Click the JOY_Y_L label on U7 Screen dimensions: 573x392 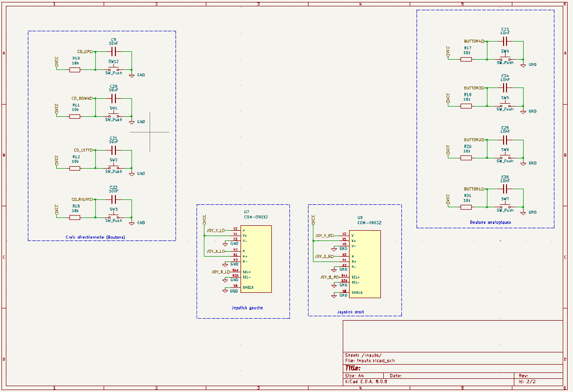coord(216,231)
